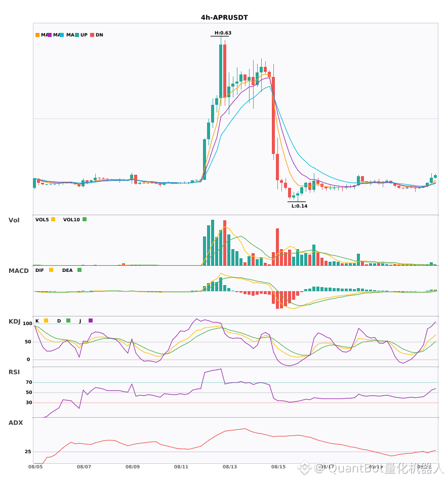The image size is (448, 481).
Task: Click the 25 level on the ADX axis
Action: pyautogui.click(x=28, y=452)
